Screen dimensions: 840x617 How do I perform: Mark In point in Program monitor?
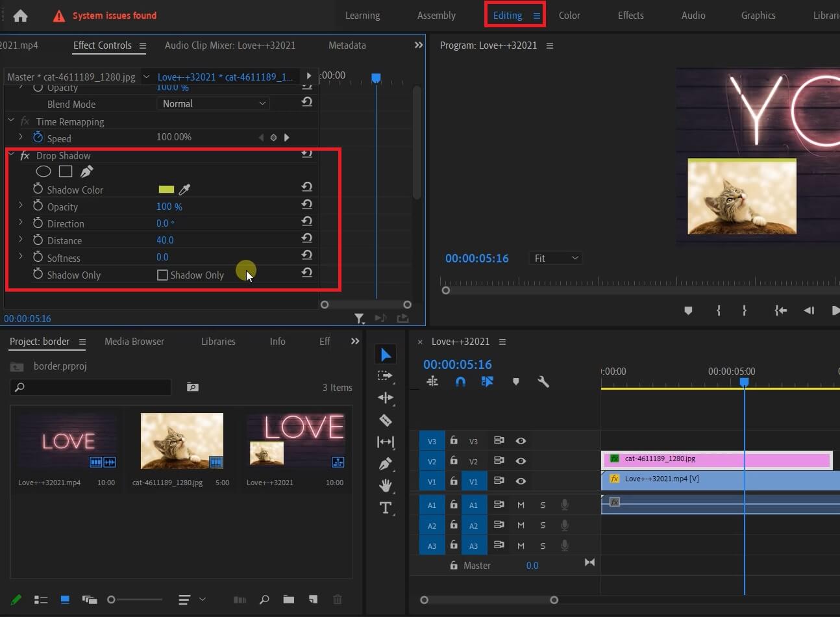pos(719,310)
